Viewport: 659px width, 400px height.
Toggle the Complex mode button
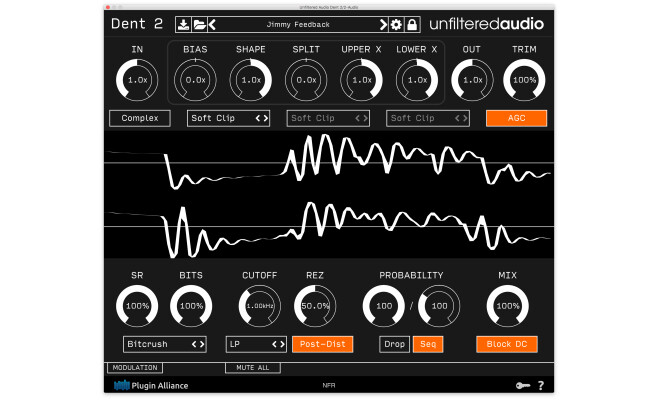click(x=140, y=118)
